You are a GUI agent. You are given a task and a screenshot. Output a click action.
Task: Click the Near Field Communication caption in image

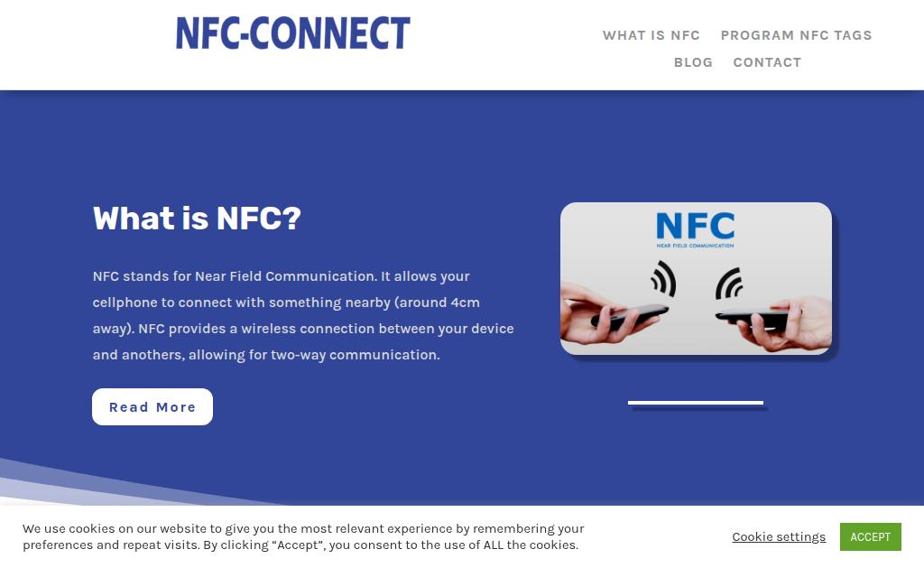pyautogui.click(x=695, y=245)
